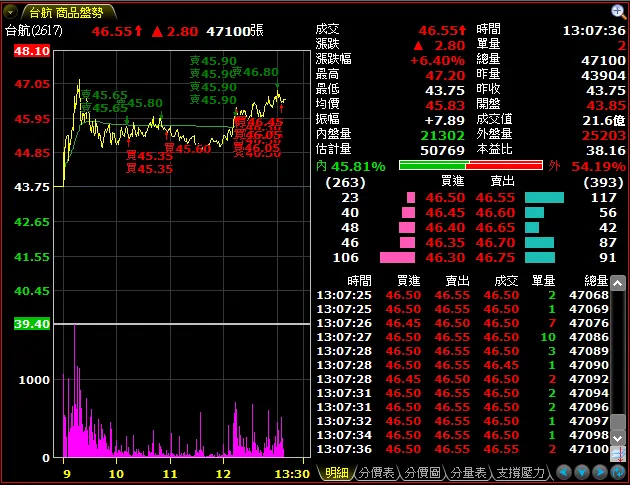This screenshot has width=630, height=485.
Task: Click the blue right-arrow round button
Action: point(600,472)
